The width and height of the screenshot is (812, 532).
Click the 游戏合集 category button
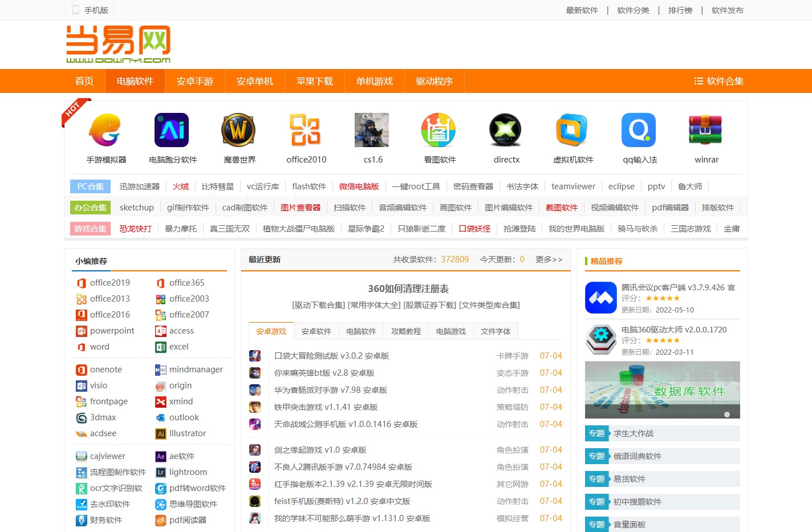click(x=91, y=229)
